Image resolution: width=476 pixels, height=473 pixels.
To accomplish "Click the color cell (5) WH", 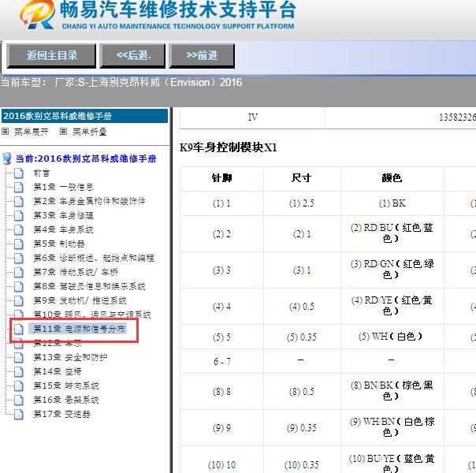I will (x=391, y=337).
